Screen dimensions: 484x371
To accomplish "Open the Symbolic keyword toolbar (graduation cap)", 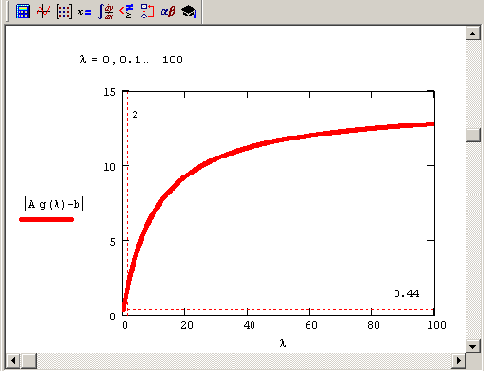I will [189, 11].
